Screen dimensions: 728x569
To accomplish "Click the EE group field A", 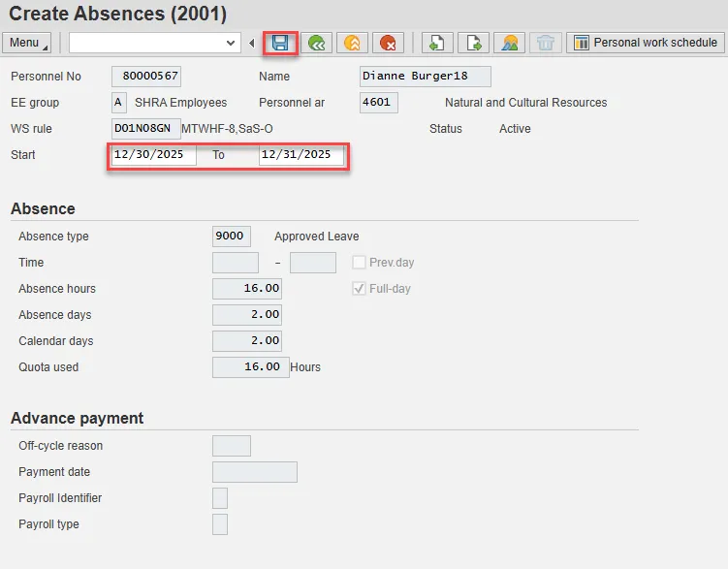I will 119,103.
